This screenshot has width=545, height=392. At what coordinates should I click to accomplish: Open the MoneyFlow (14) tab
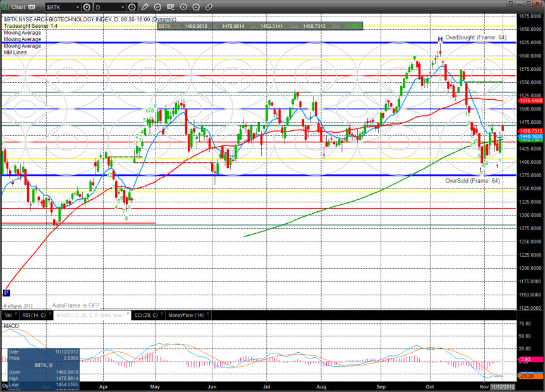[186, 315]
